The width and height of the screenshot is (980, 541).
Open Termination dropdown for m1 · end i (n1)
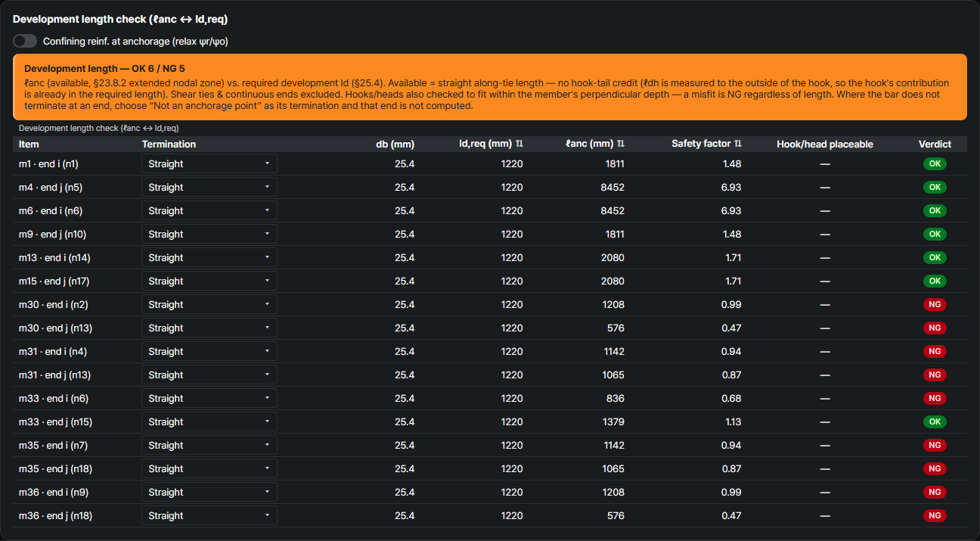click(x=209, y=163)
